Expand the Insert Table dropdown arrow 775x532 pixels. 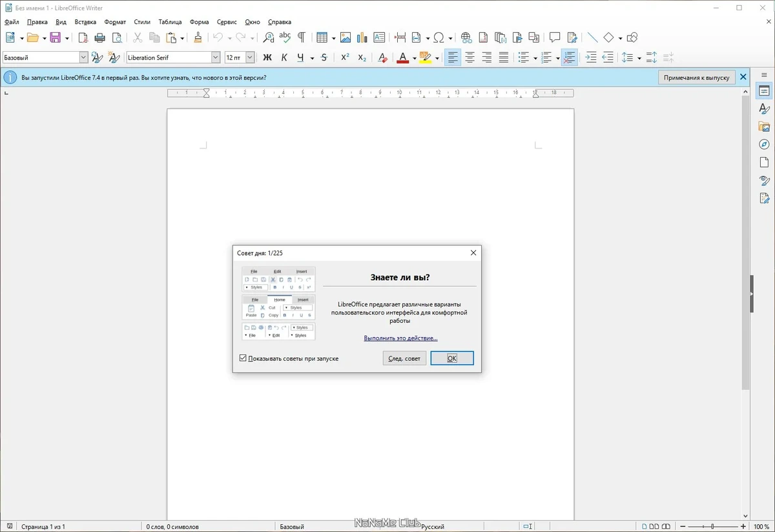click(x=333, y=38)
